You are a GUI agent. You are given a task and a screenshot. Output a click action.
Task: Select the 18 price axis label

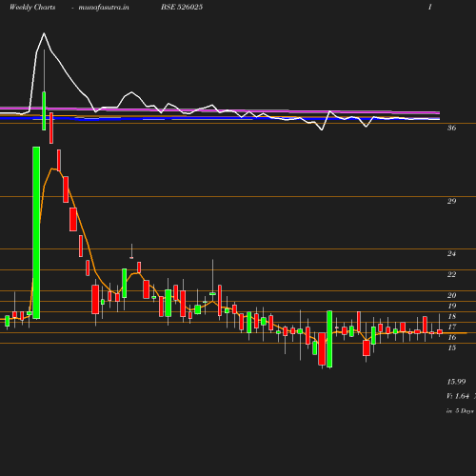pyautogui.click(x=451, y=316)
